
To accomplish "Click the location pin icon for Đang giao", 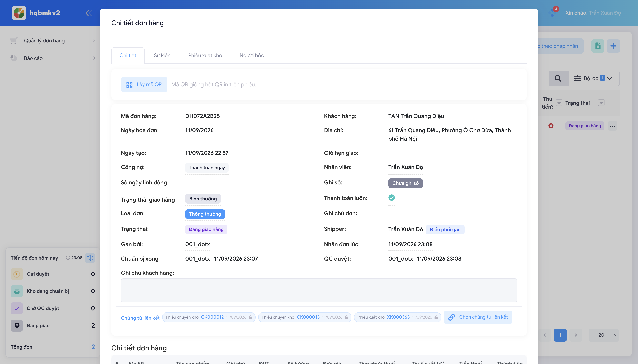I will click(17, 326).
